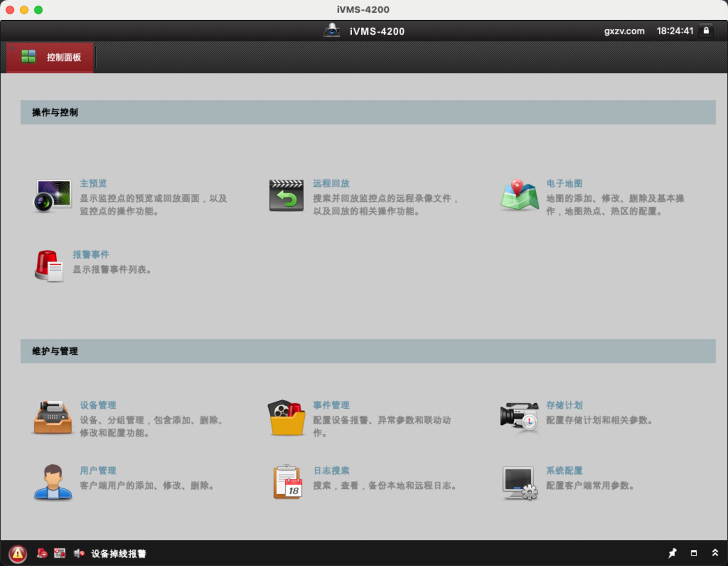Click the 主预览 text link
This screenshot has width=728, height=566.
[93, 183]
